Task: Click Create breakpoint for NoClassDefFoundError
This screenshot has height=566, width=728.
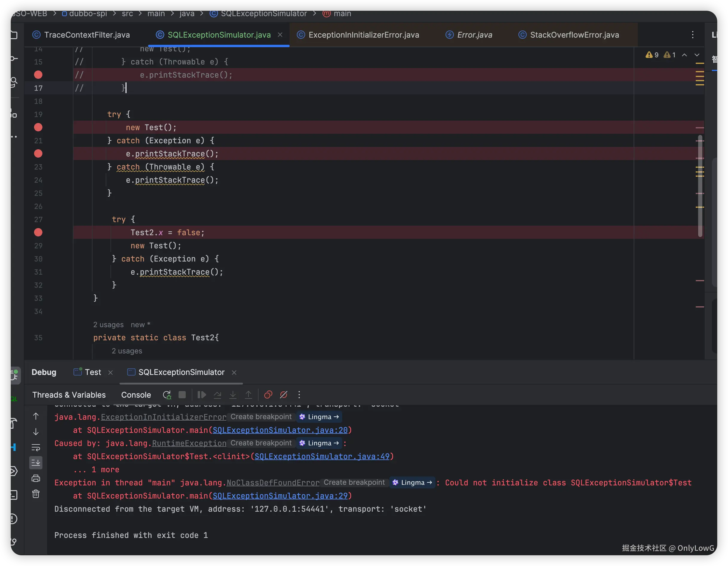Action: click(354, 483)
